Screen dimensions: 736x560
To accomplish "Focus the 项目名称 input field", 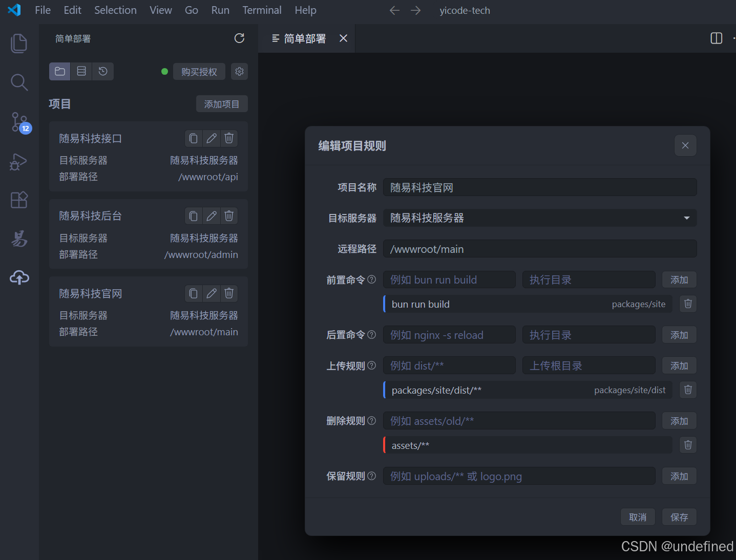I will pos(540,187).
